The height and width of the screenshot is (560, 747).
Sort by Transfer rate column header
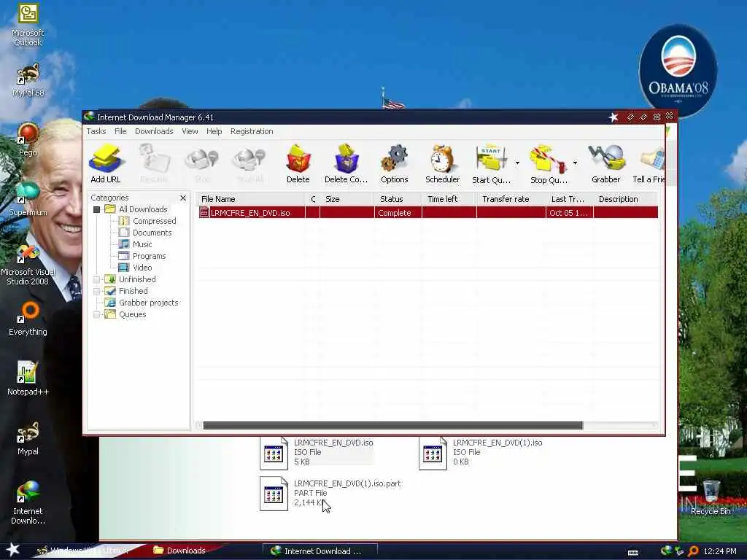click(511, 199)
